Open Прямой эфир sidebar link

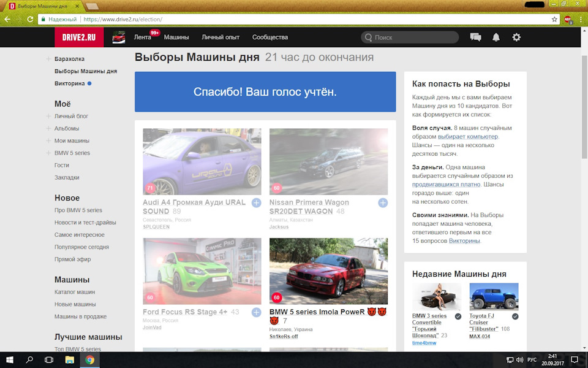(72, 259)
